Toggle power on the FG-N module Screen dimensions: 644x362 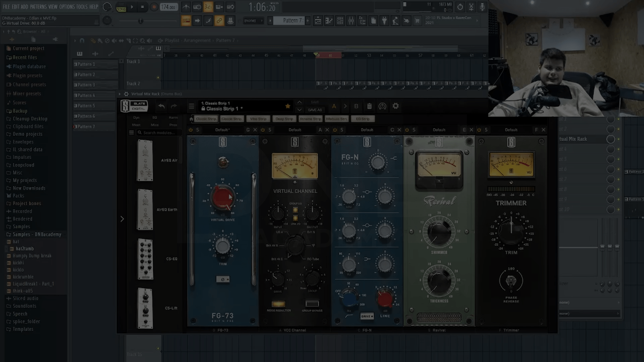[x=335, y=130]
